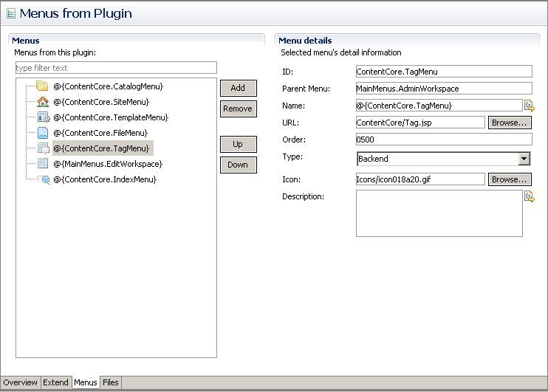Select the @{ContentCore.SiteMenu} tree entry
Viewport: 548px width, 392px height.
pos(100,102)
